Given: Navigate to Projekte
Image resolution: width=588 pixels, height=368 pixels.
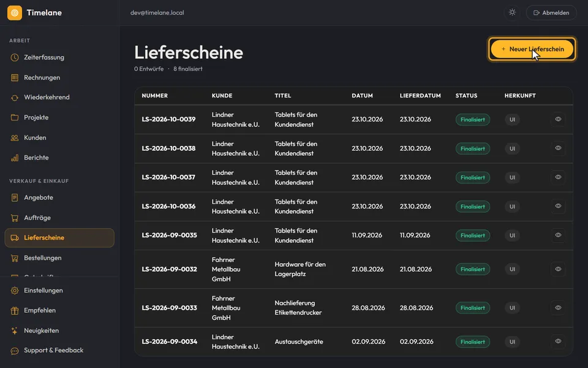Looking at the screenshot, I should (59, 117).
